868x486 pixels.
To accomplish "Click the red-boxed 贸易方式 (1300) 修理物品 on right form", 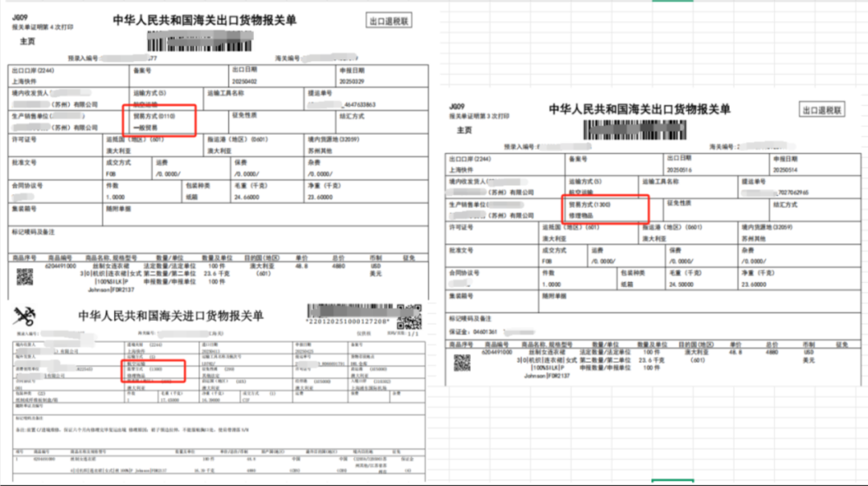I will [x=604, y=209].
